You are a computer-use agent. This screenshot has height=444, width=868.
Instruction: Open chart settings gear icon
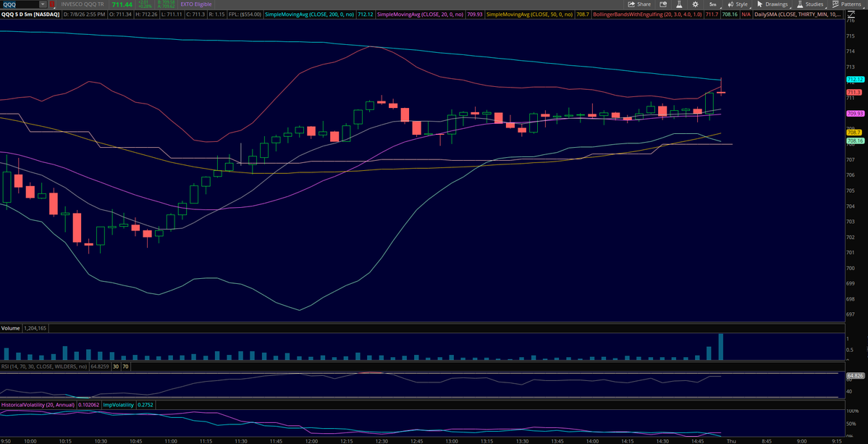(x=695, y=4)
